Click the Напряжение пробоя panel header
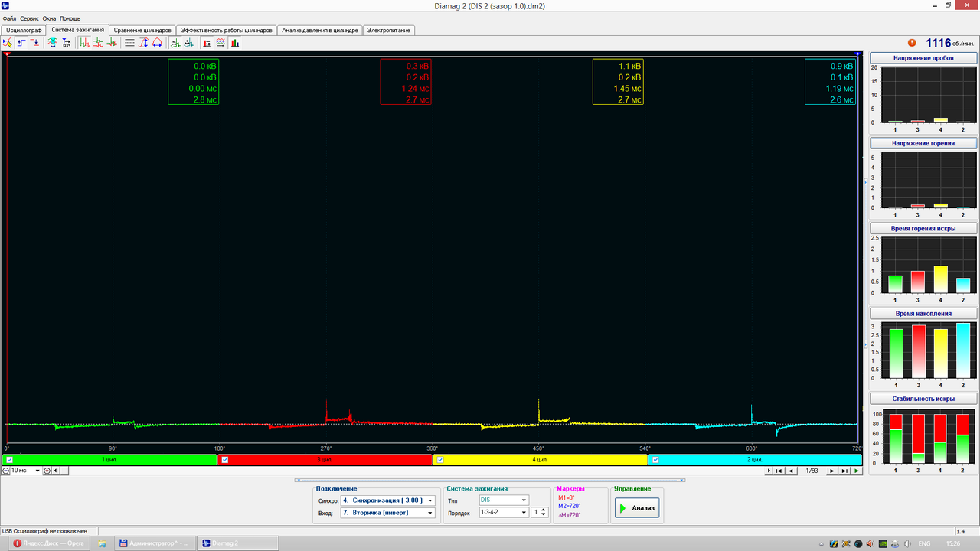The width and height of the screenshot is (980, 551). pyautogui.click(x=923, y=58)
